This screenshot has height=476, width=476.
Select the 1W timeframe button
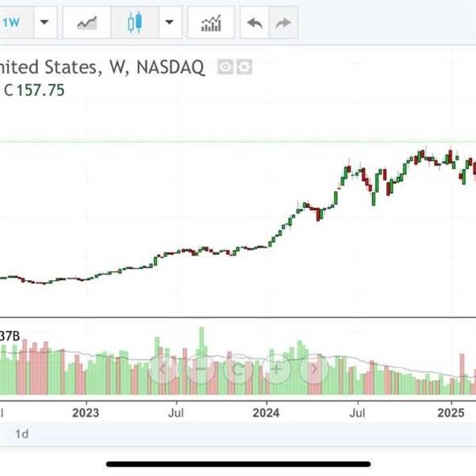pos(15,22)
